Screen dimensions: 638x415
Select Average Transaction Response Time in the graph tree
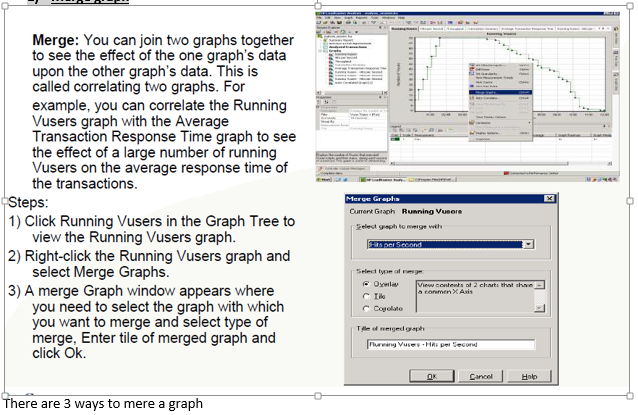tap(361, 68)
